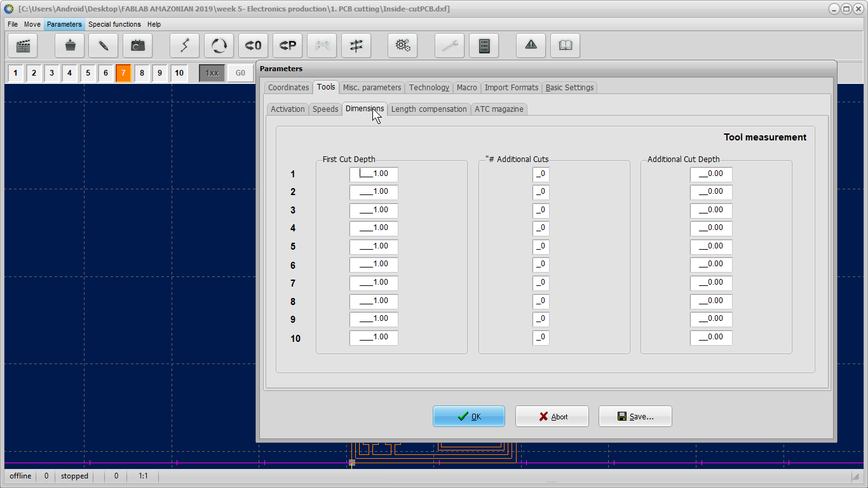Open the Basic Settings tab

click(x=570, y=88)
